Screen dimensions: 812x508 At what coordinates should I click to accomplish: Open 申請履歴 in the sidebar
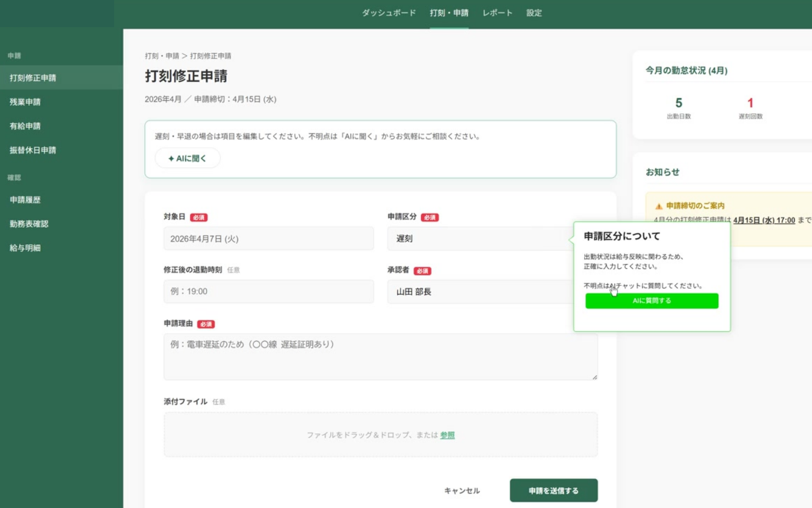pyautogui.click(x=25, y=200)
